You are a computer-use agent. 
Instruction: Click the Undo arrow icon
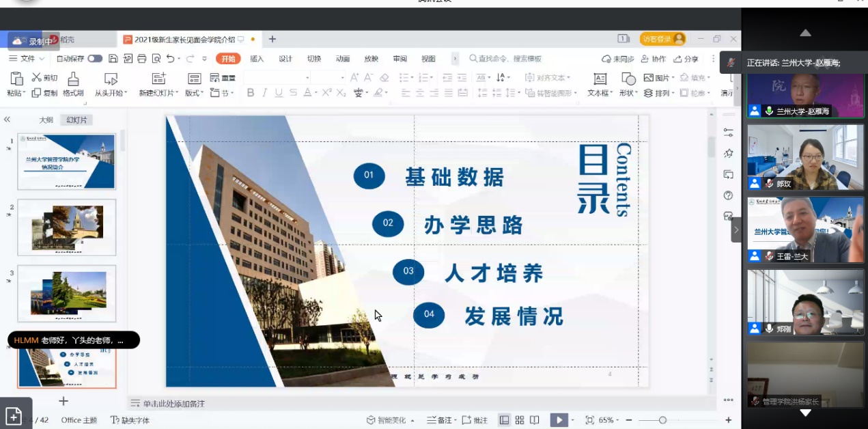pos(171,59)
